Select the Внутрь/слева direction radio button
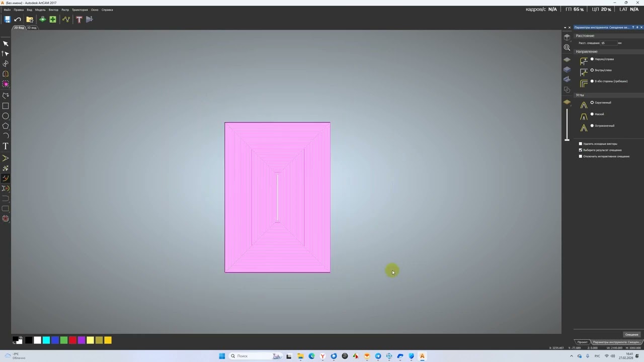The height and width of the screenshot is (362, 644). pos(592,70)
